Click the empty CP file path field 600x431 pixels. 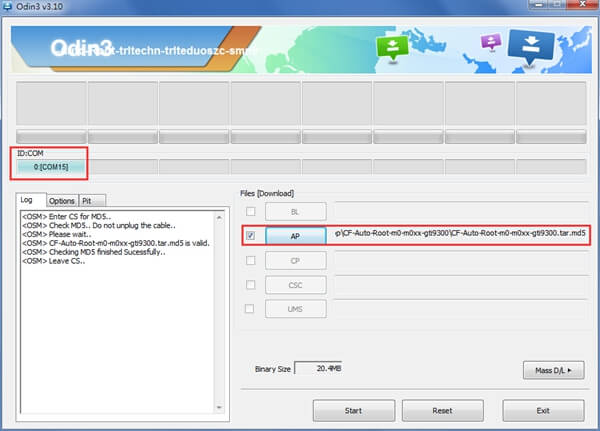point(460,260)
